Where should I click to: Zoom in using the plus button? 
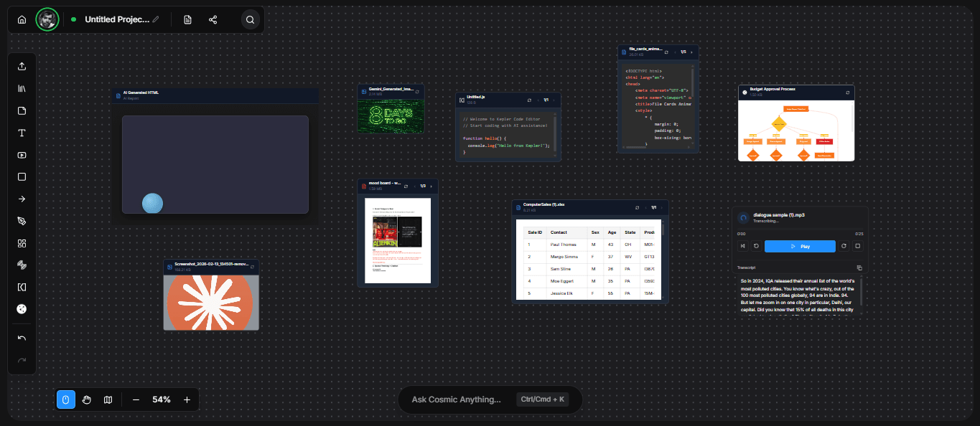186,399
